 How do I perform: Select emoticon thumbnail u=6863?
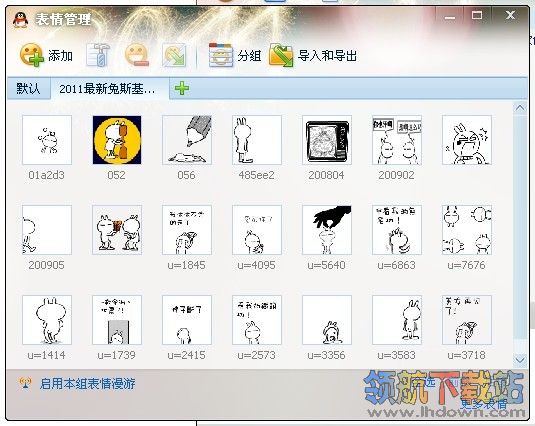397,230
